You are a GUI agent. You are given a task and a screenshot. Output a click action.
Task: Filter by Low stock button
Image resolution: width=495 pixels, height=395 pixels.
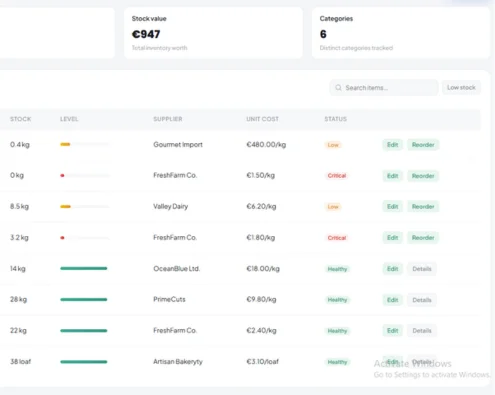coord(461,87)
